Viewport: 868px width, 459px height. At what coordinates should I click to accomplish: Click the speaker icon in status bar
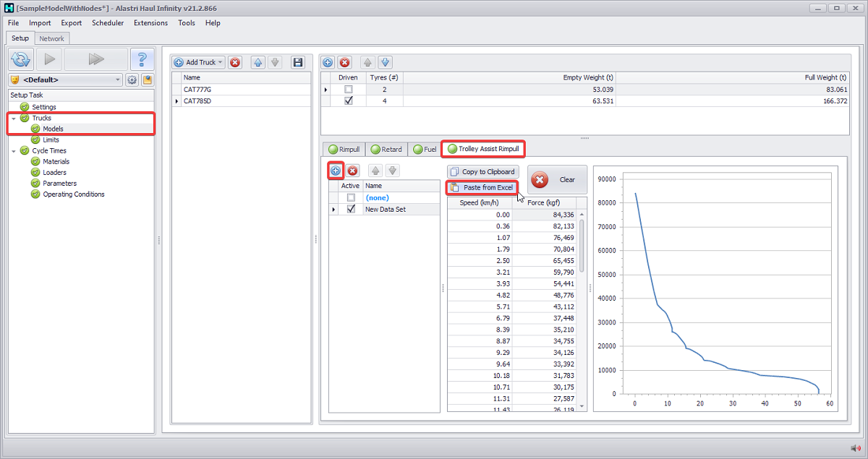click(855, 448)
